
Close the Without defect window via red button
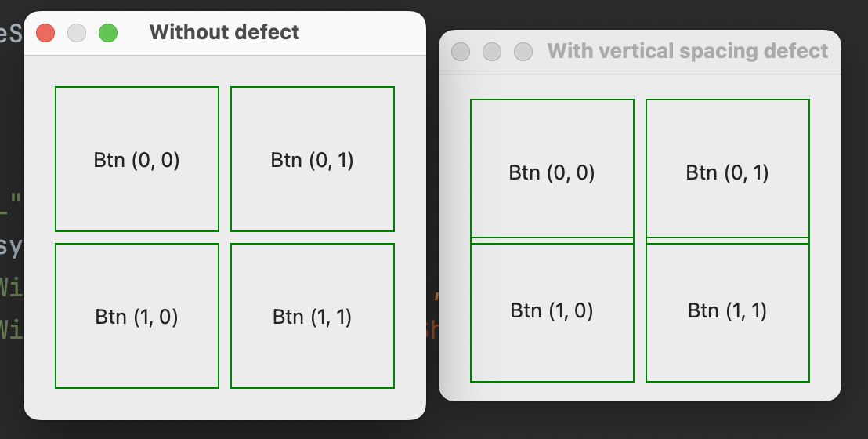pos(45,33)
